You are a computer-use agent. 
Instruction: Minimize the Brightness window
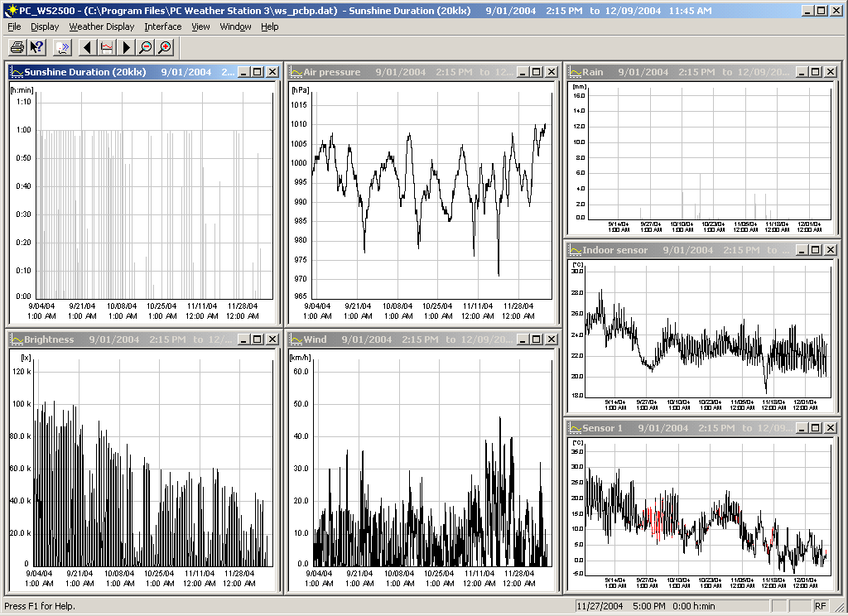point(244,339)
